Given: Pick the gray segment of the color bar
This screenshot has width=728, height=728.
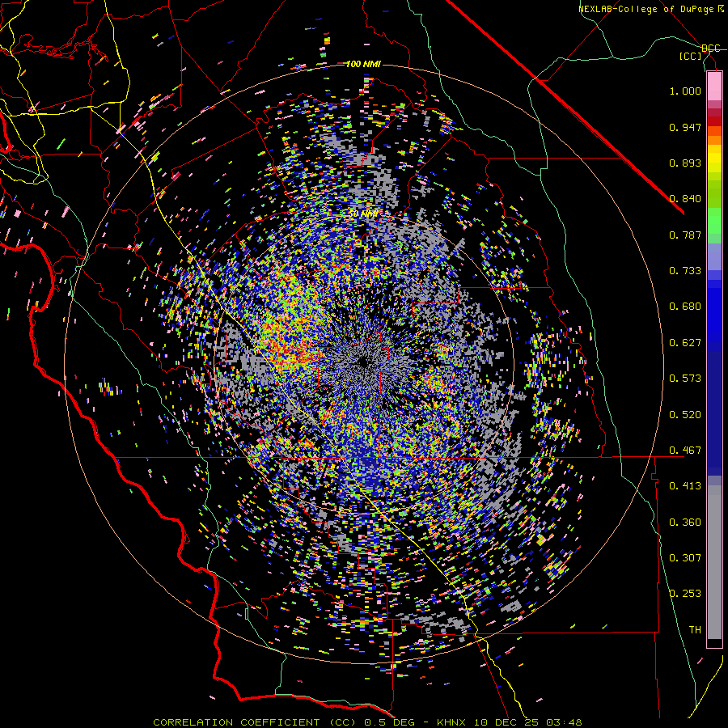Looking at the screenshot, I should point(714,562).
